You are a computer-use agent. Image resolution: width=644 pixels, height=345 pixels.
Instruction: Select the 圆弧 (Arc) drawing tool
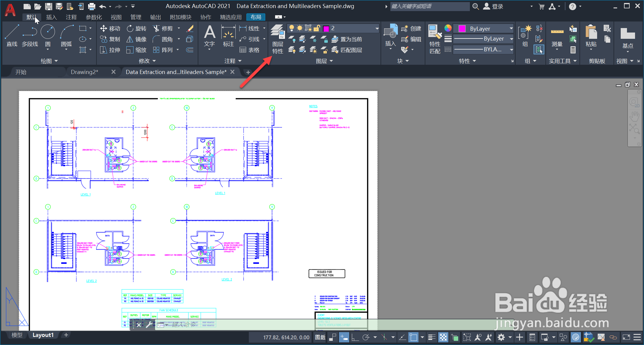tap(66, 36)
